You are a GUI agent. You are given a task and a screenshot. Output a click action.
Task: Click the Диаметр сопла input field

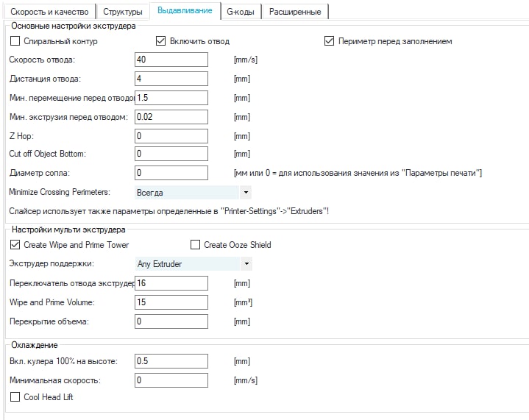(x=171, y=173)
